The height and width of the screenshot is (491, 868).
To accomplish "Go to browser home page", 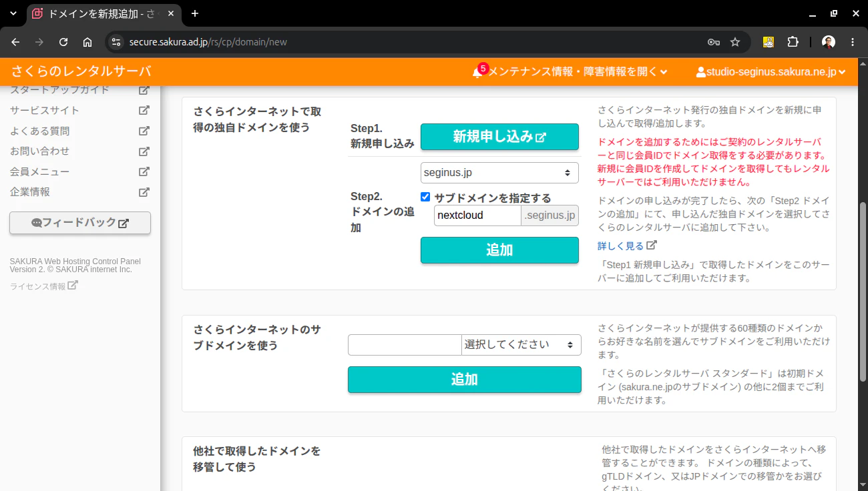I will point(87,42).
